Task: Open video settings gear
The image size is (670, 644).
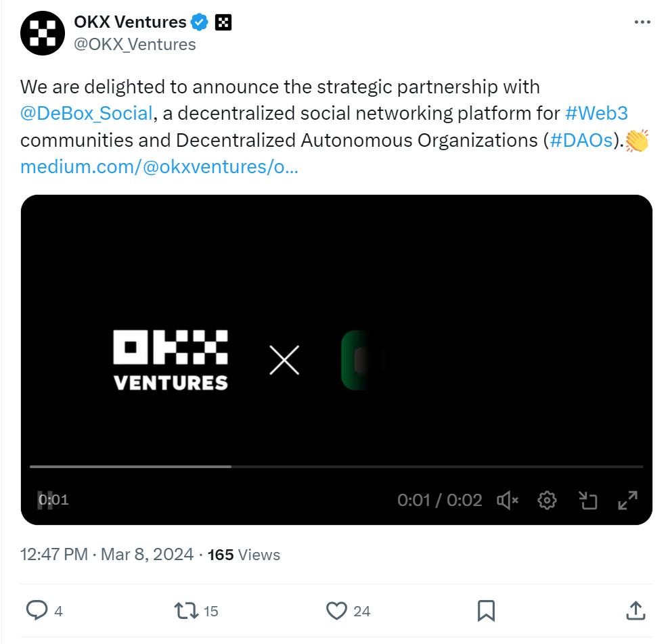Action: [x=547, y=501]
